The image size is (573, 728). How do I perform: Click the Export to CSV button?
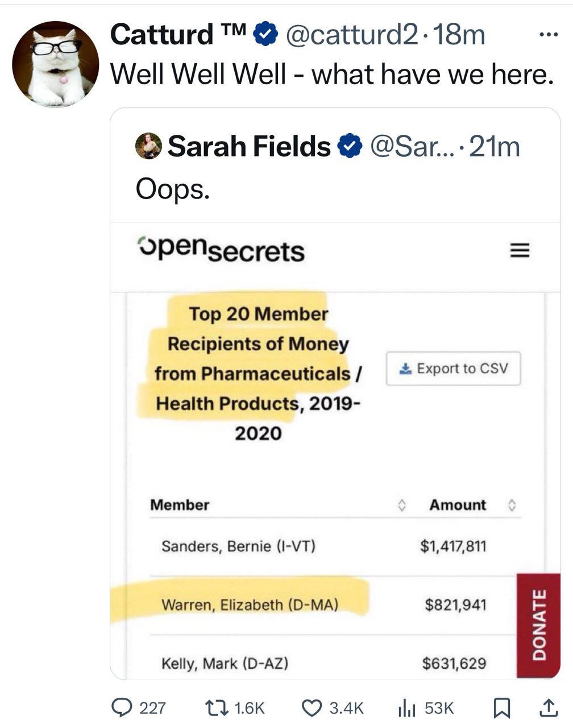pyautogui.click(x=453, y=369)
